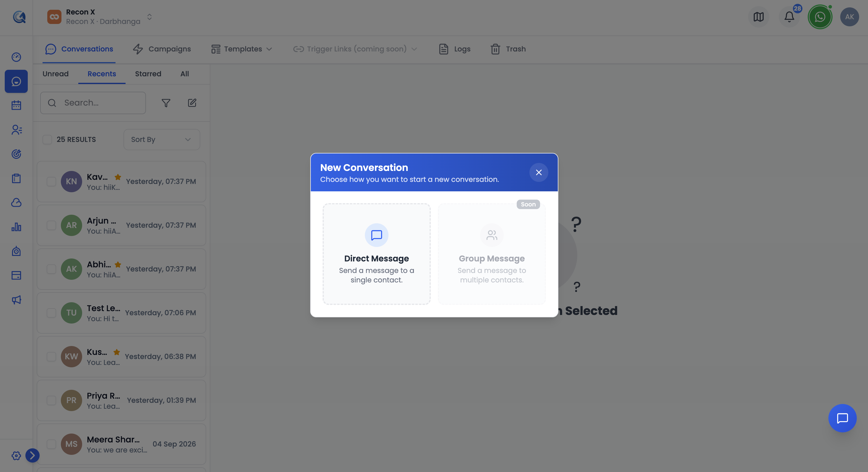
Task: Open the Kus... conversation row
Action: [x=121, y=357]
